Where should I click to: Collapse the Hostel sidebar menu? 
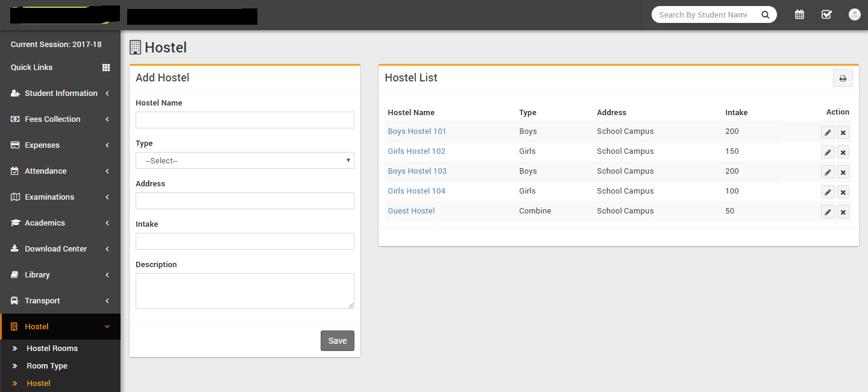[60, 326]
